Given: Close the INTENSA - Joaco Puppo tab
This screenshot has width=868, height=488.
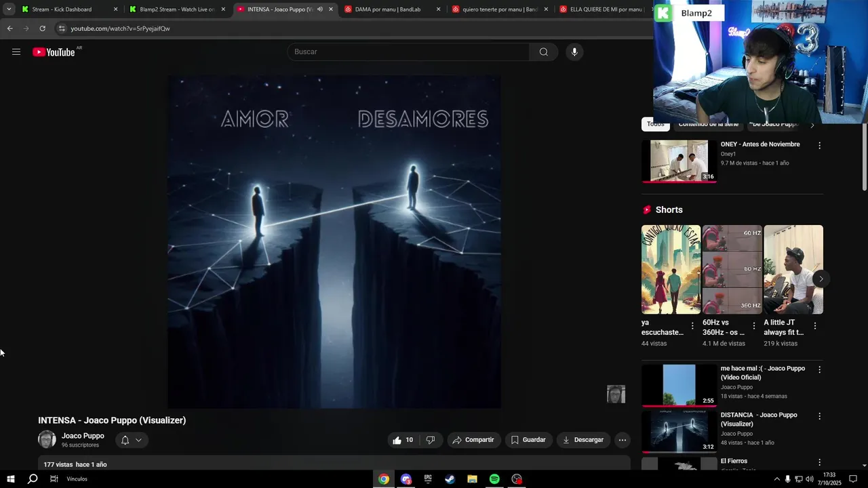Looking at the screenshot, I should [331, 9].
